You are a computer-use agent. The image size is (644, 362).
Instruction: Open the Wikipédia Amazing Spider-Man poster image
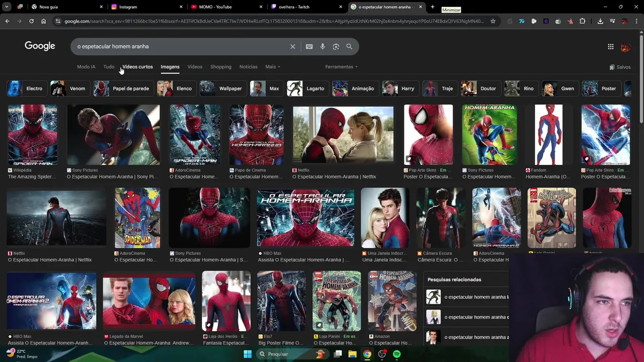click(x=33, y=135)
